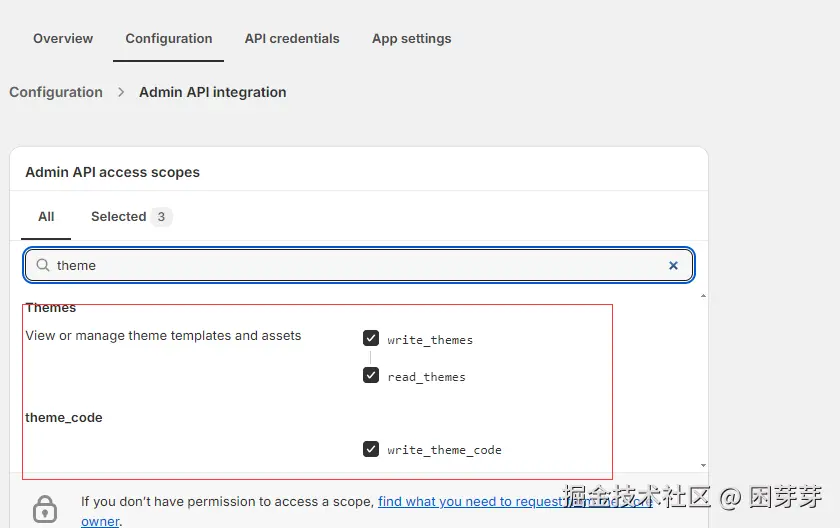Click the Configuration breadcrumb link

click(x=56, y=92)
